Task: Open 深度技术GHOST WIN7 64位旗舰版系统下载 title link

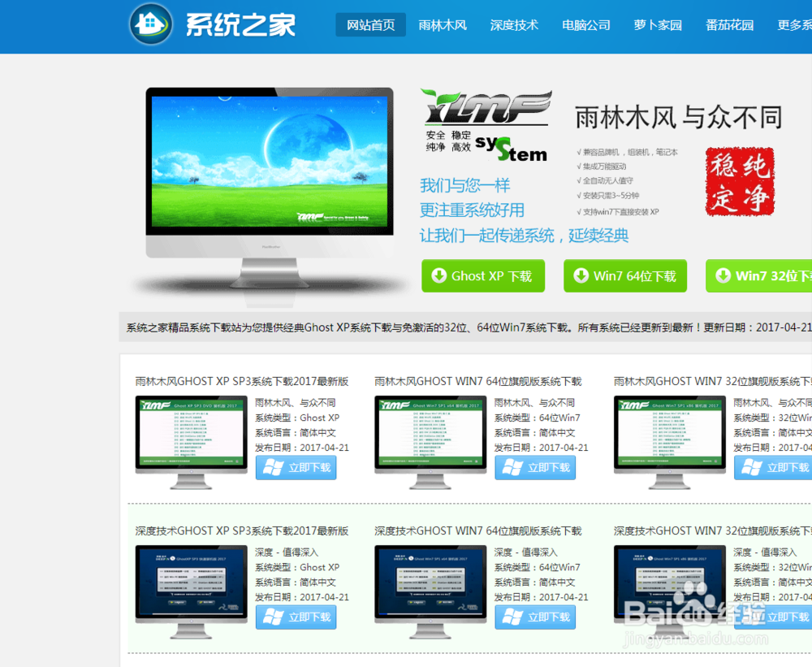Action: [x=478, y=531]
